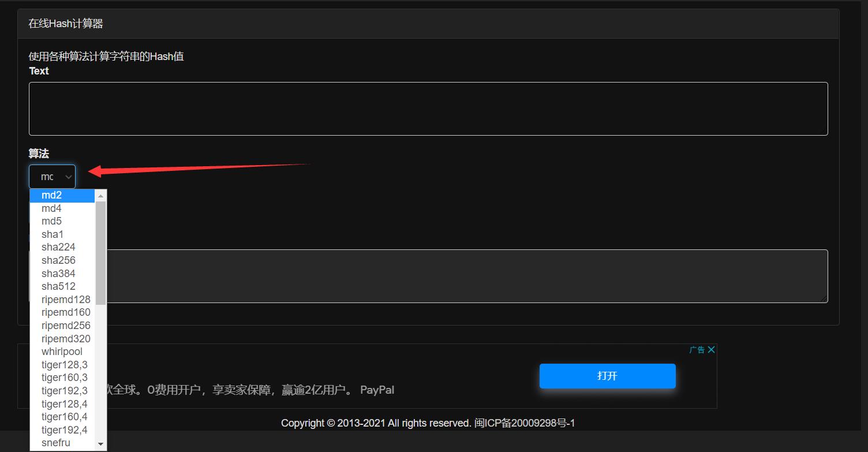Click the dropdown list scrollbar thumb
This screenshot has height=452, width=868.
pyautogui.click(x=101, y=253)
